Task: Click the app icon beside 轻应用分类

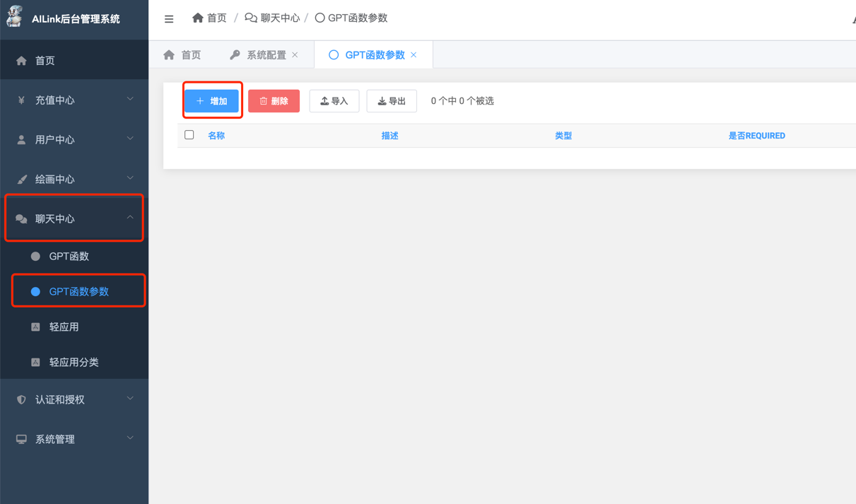Action: 35,362
